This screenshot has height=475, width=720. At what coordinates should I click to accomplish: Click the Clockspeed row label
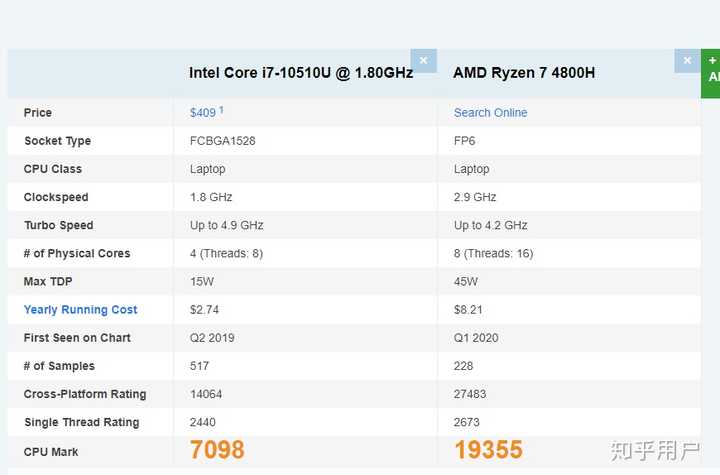[x=56, y=197]
